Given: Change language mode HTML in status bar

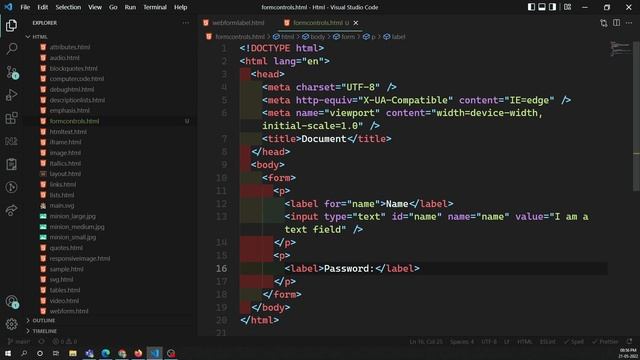Looking at the screenshot, I should click(524, 341).
